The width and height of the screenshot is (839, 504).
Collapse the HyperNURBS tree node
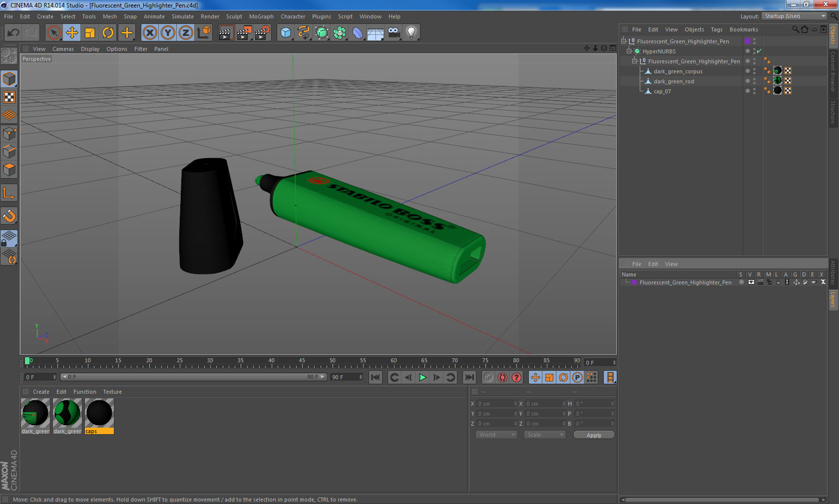629,51
